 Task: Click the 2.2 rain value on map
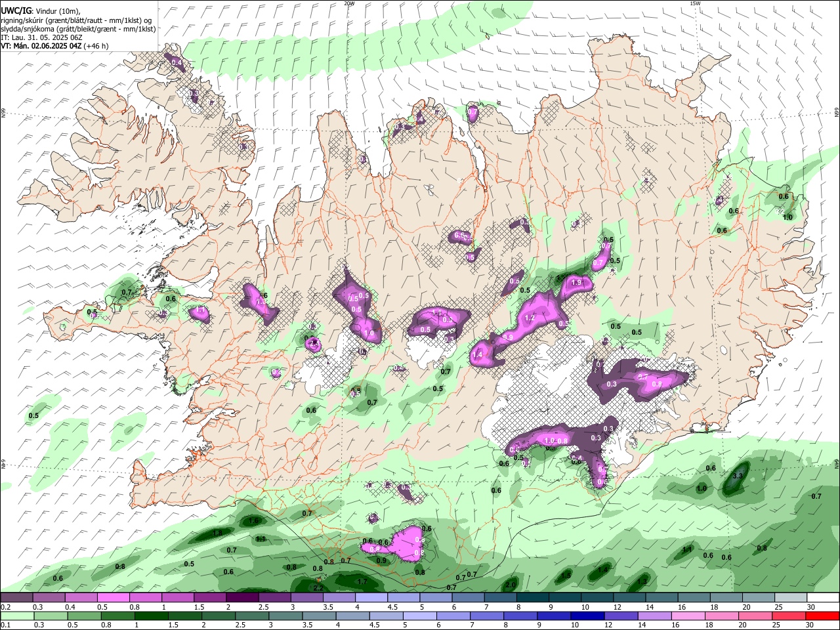click(x=318, y=588)
